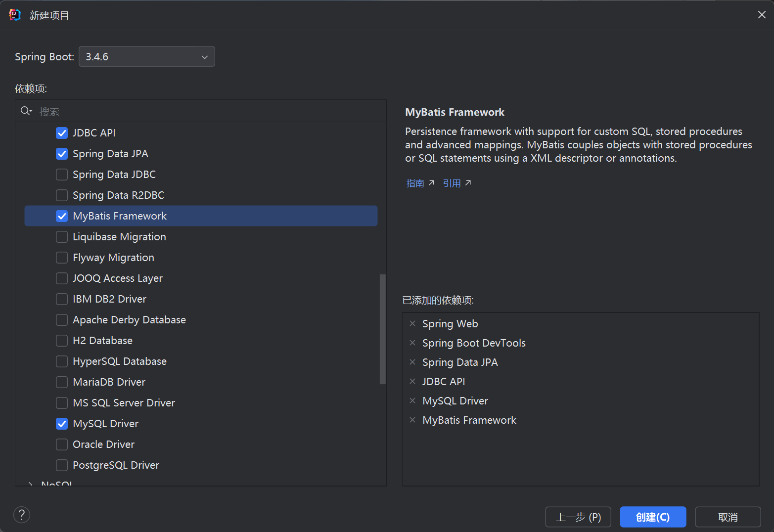
Task: Remove Spring Web from added dependencies
Action: click(x=412, y=324)
